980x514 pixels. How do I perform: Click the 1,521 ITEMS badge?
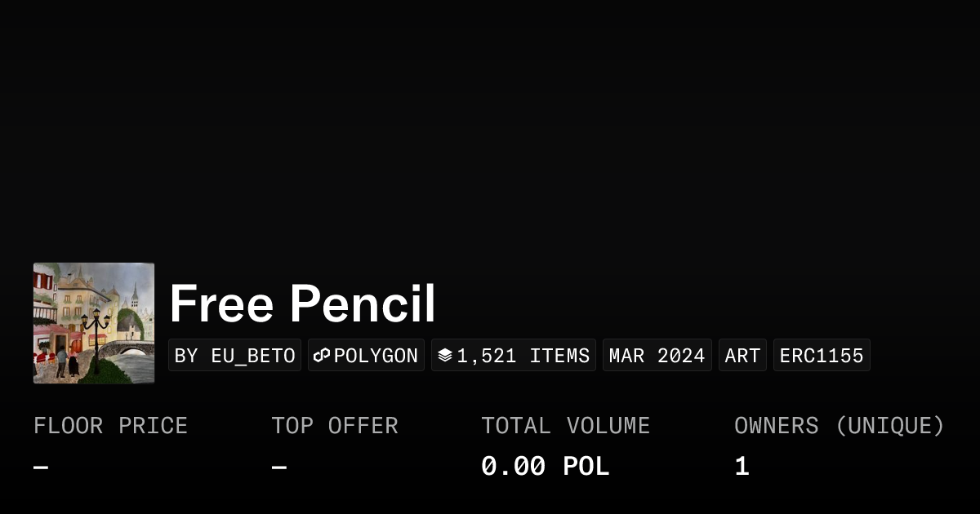pyautogui.click(x=513, y=355)
